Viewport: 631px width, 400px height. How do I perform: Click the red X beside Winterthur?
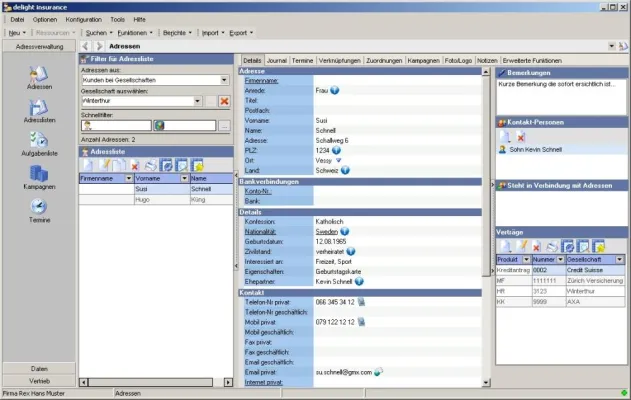click(225, 101)
